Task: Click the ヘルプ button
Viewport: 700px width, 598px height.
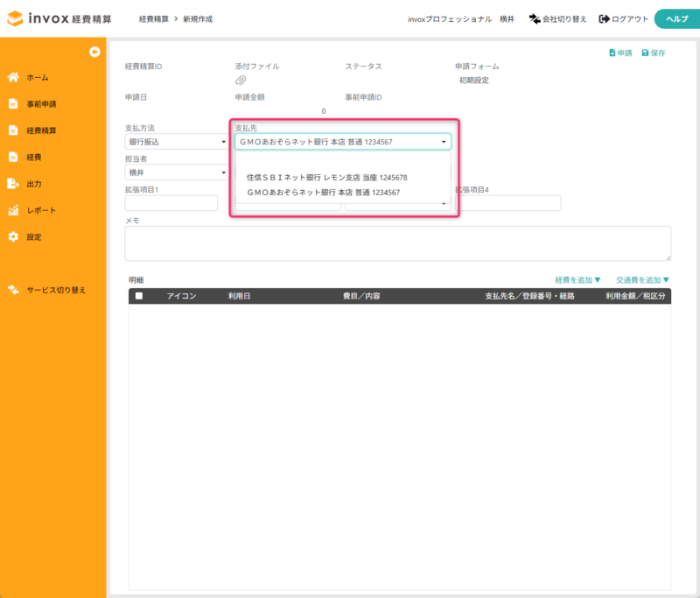Action: pos(675,19)
